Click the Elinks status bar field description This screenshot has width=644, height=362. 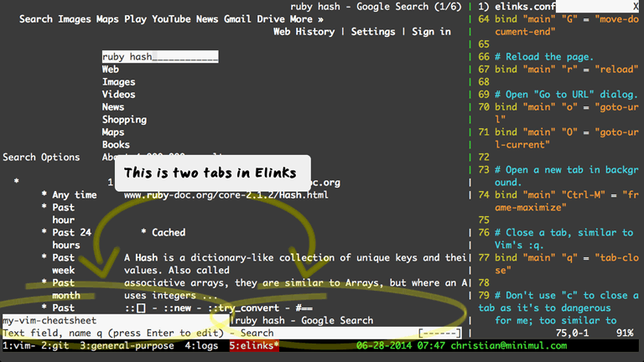[138, 334]
